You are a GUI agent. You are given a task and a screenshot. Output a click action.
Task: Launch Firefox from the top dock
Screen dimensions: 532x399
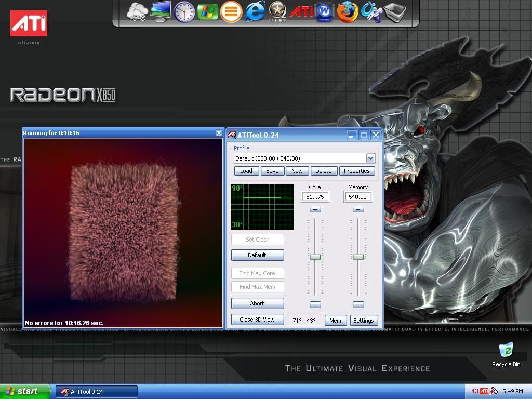tap(347, 11)
